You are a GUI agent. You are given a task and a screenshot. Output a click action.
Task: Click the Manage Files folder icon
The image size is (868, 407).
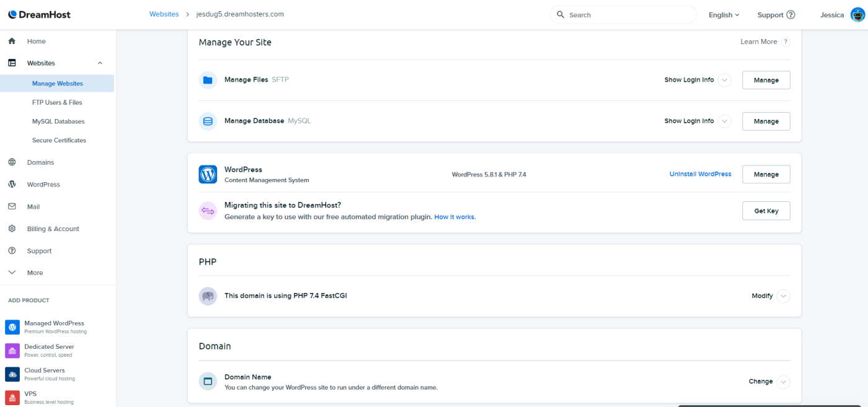208,80
